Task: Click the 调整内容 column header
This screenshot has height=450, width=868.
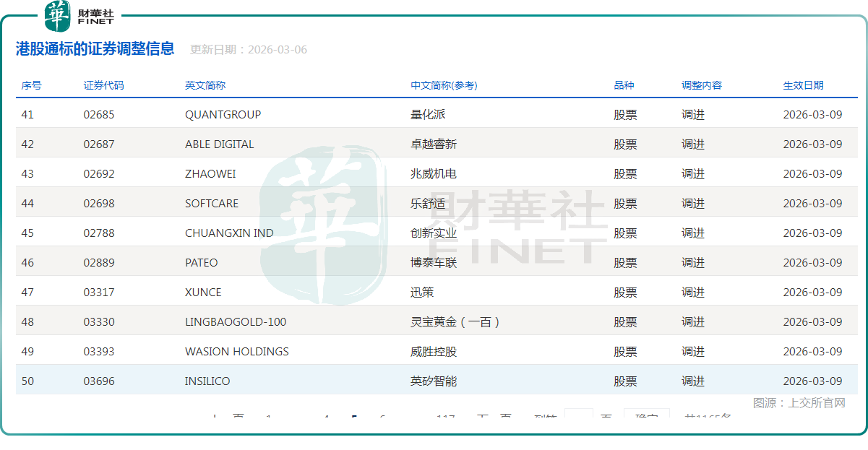Action: click(701, 85)
